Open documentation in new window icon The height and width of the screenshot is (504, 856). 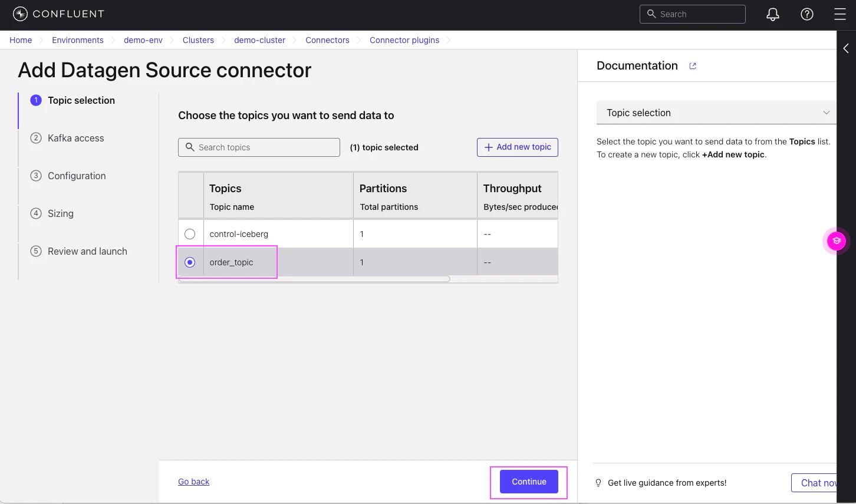[x=693, y=66]
